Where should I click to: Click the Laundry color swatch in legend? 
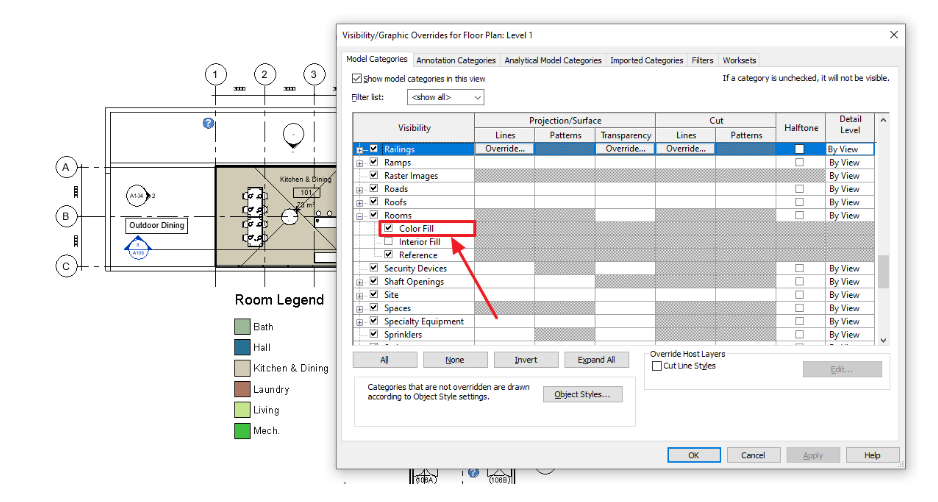coord(242,389)
